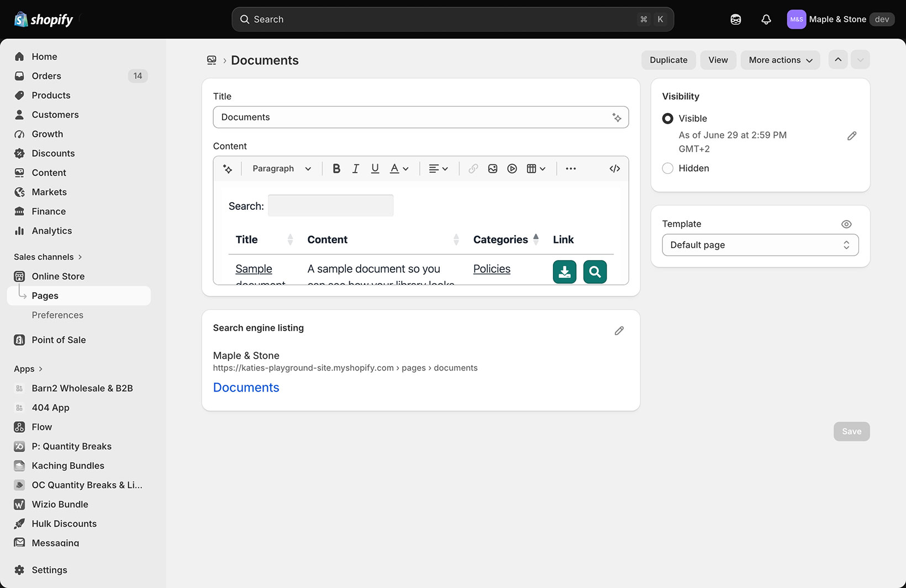Edit the visibility date pencil icon
This screenshot has width=906, height=588.
[852, 136]
